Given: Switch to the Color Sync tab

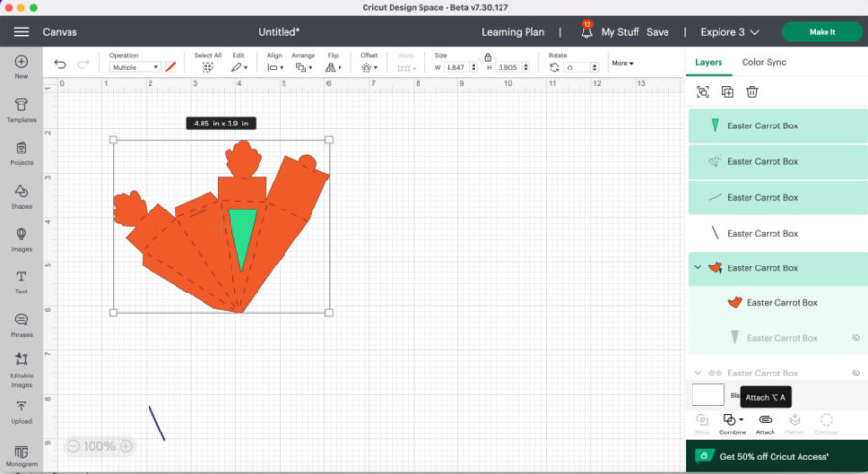Looking at the screenshot, I should tap(764, 62).
